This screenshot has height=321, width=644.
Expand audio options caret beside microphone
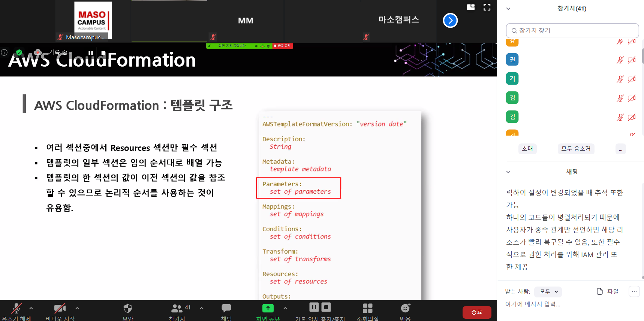tap(31, 308)
